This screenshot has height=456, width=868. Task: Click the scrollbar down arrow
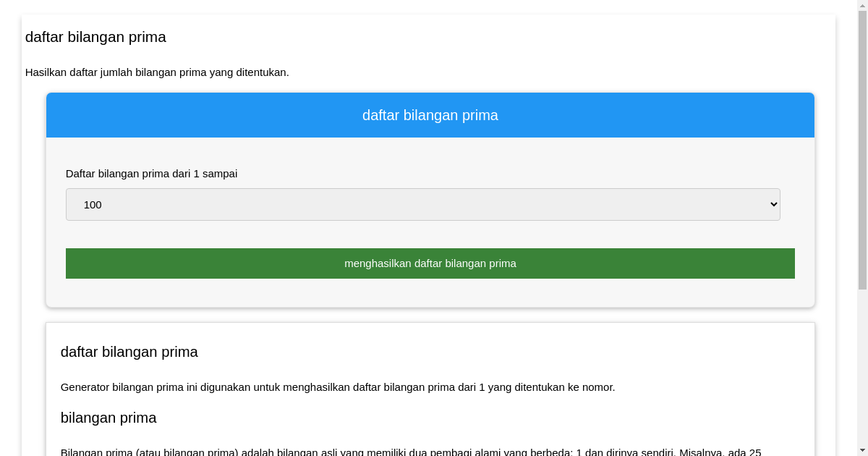(x=861, y=451)
